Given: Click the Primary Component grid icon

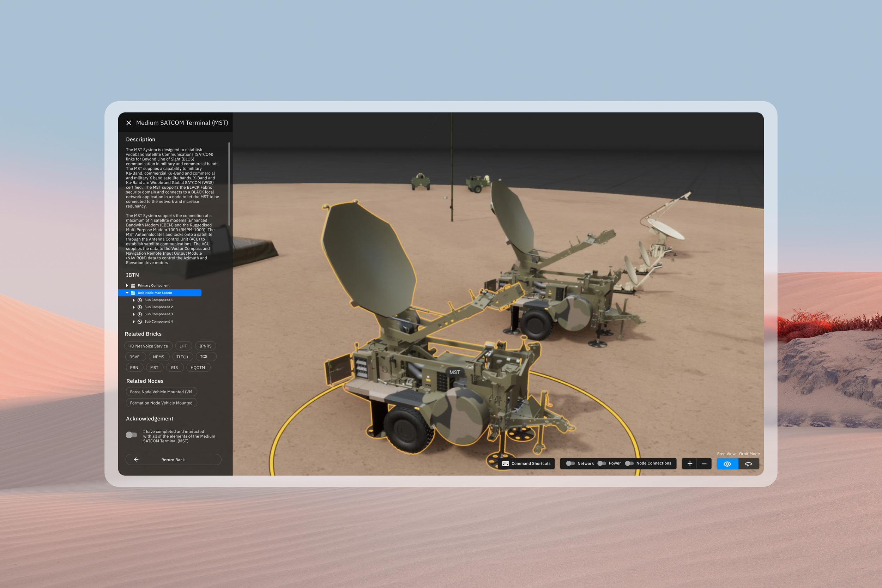Looking at the screenshot, I should click(133, 285).
